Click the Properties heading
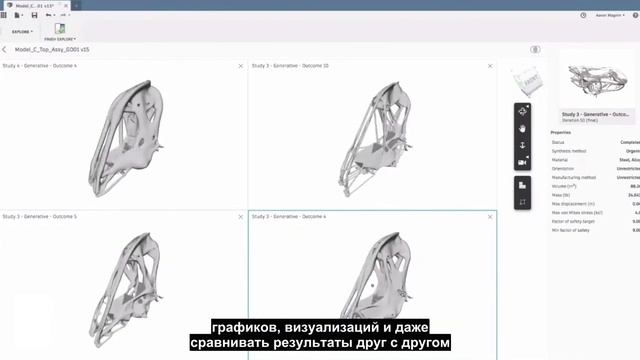640x360 pixels. [560, 133]
